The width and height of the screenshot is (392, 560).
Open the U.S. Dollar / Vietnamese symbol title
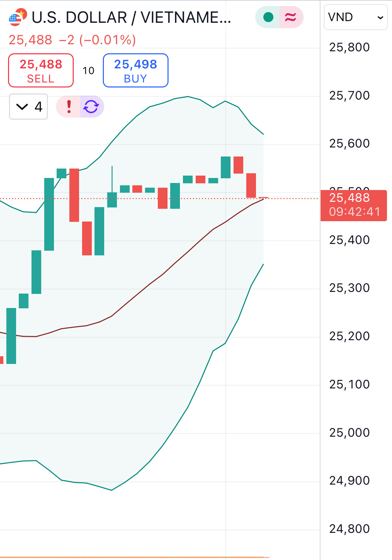pos(131,17)
